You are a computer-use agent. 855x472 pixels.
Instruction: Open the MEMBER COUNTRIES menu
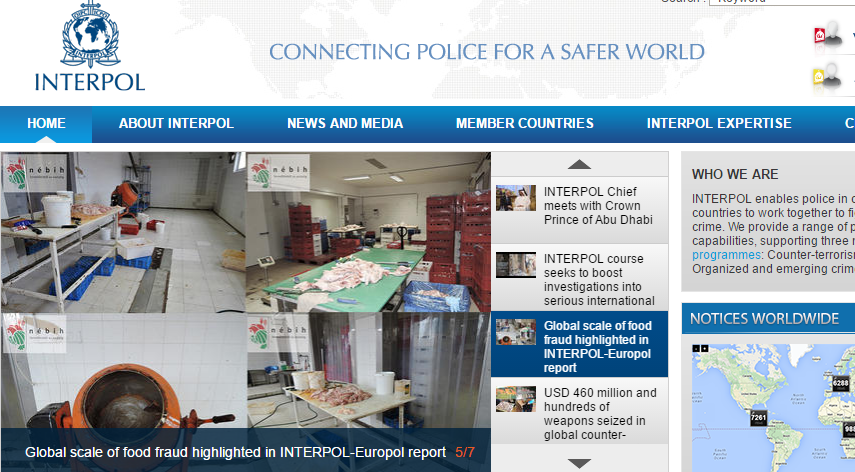pyautogui.click(x=525, y=124)
